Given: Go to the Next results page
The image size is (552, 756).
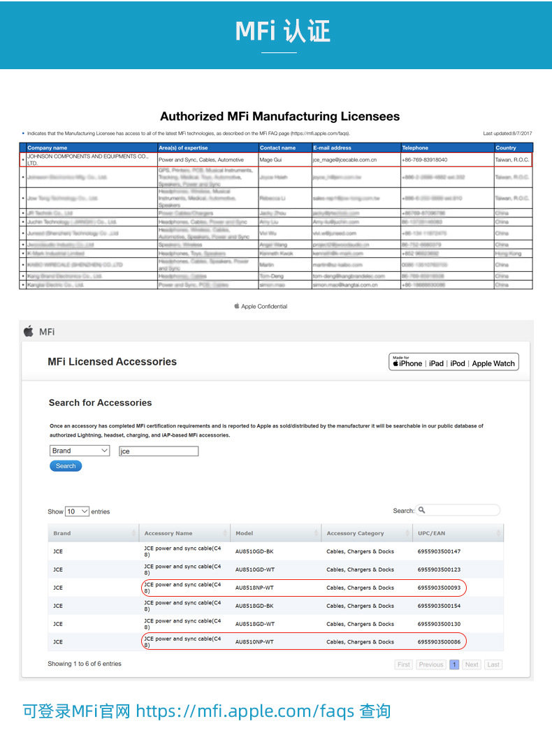Looking at the screenshot, I should (x=472, y=664).
